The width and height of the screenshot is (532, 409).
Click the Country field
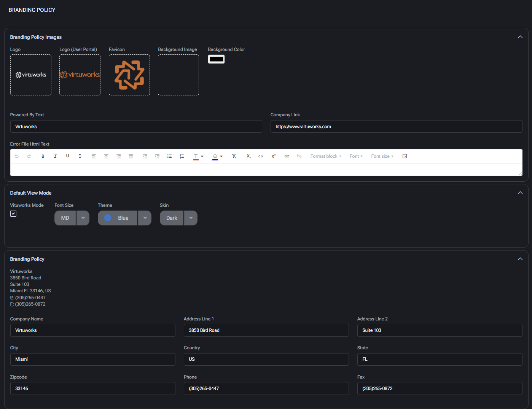tap(266, 359)
